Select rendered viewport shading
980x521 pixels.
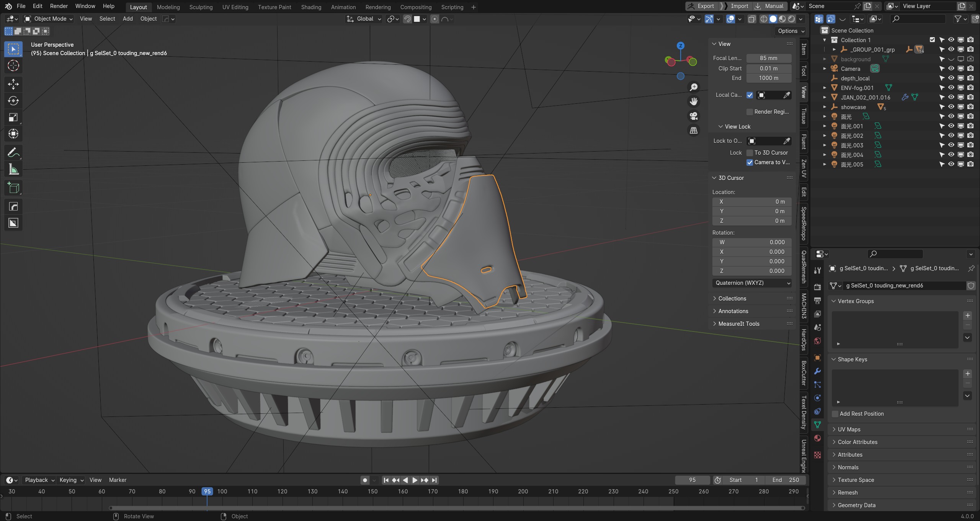coord(791,19)
